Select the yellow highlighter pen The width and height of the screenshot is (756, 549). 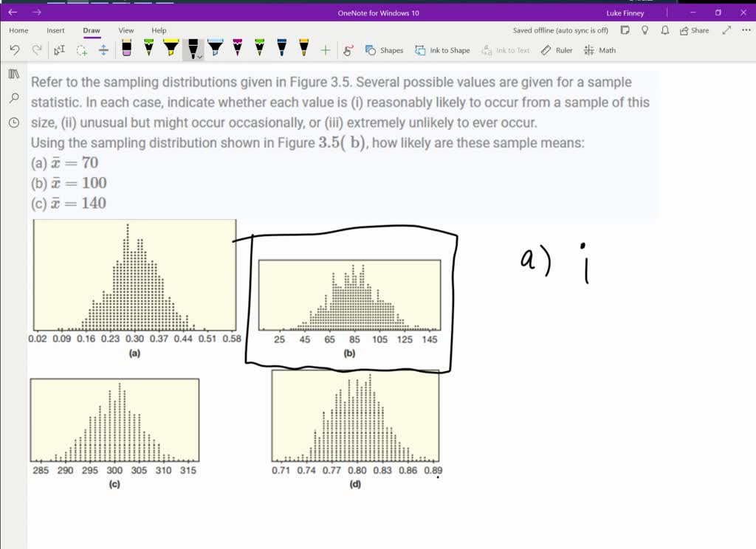pyautogui.click(x=170, y=50)
